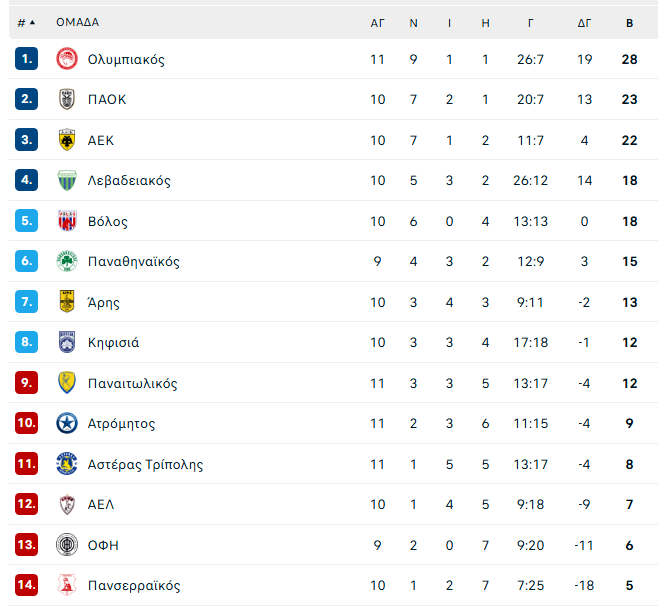Click the ΑΕΚ yellow crest icon
Image resolution: width=658 pixels, height=609 pixels.
click(x=67, y=140)
